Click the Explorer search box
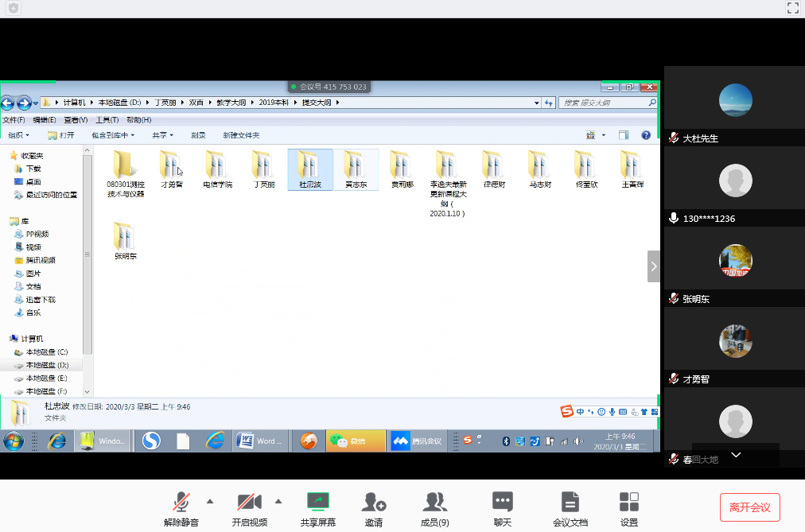 point(608,103)
